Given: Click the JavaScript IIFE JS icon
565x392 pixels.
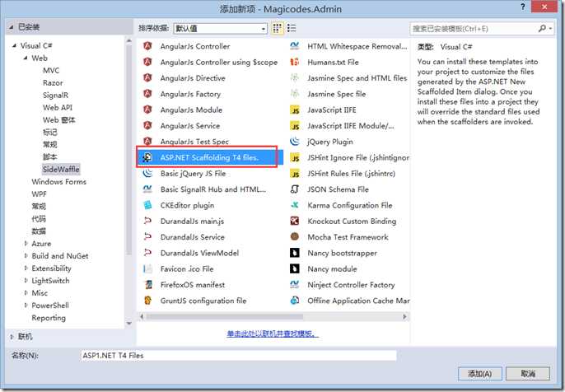Looking at the screenshot, I should click(x=295, y=110).
